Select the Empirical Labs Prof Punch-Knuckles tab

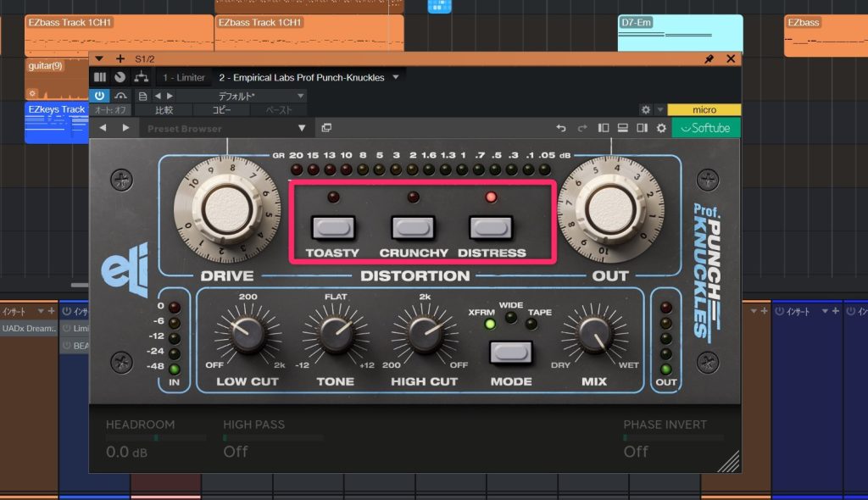[x=301, y=77]
